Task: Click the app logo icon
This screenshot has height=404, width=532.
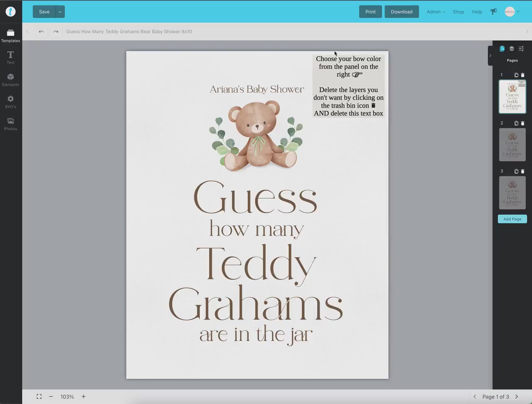Action: pos(11,12)
